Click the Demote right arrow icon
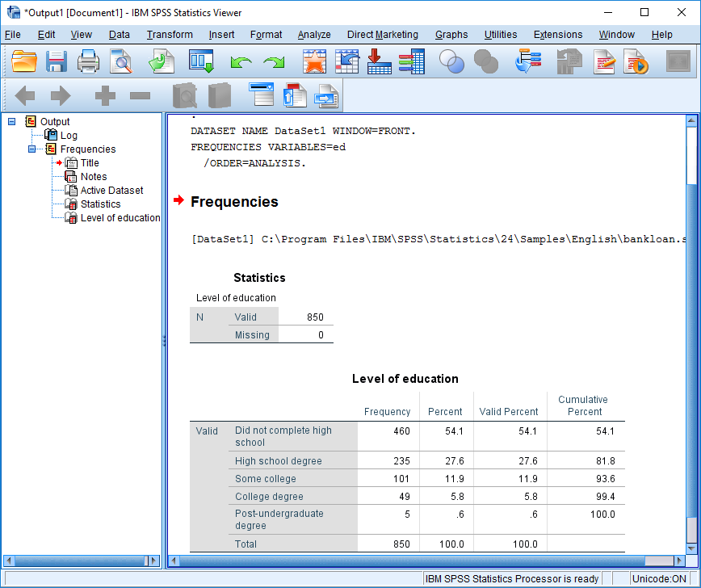This screenshot has height=588, width=701. click(61, 95)
